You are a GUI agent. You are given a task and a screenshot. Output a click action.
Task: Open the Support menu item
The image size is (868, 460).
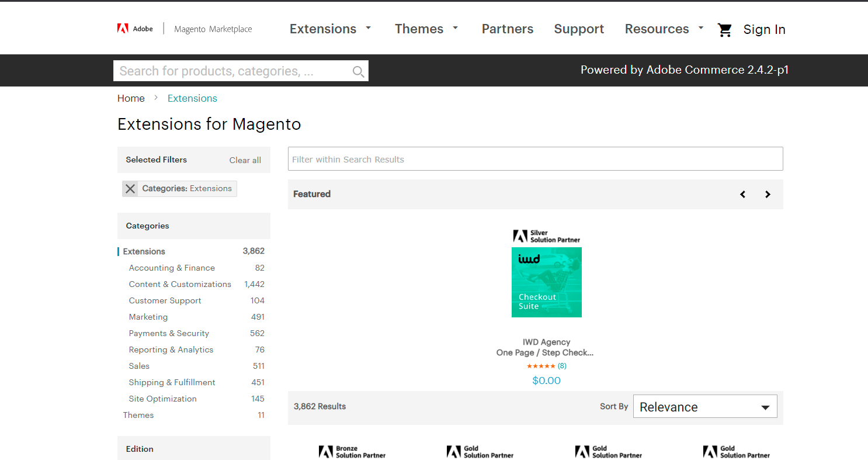click(x=579, y=29)
